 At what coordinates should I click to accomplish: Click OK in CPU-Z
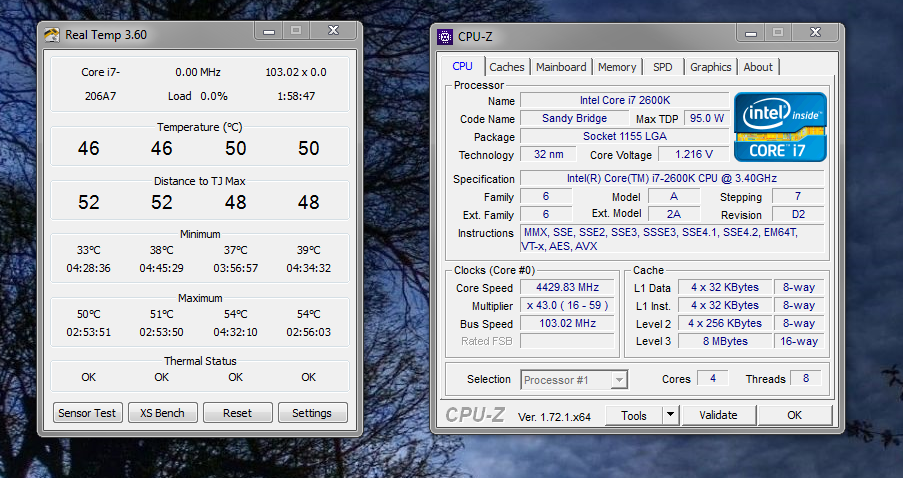point(795,415)
